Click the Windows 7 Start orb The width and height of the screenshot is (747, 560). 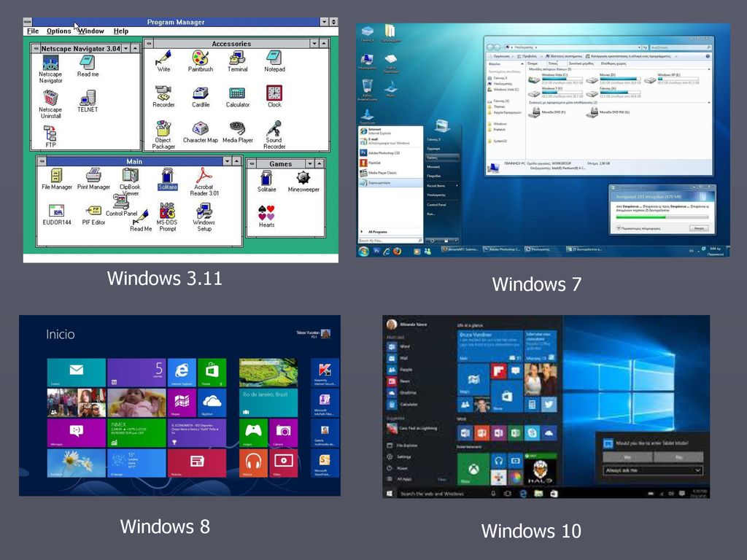point(363,251)
